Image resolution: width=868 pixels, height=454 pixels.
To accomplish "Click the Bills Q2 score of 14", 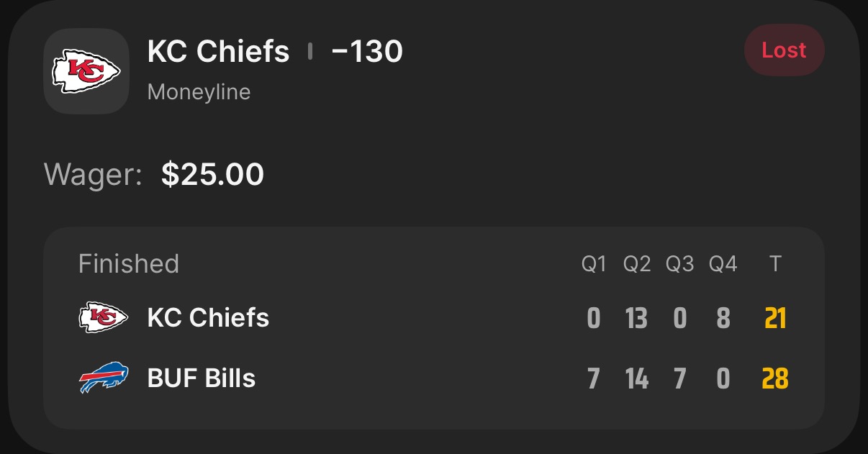I will tap(637, 378).
